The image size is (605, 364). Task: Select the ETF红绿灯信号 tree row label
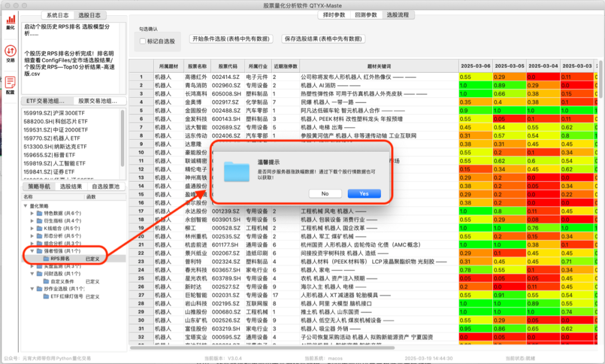point(67,297)
